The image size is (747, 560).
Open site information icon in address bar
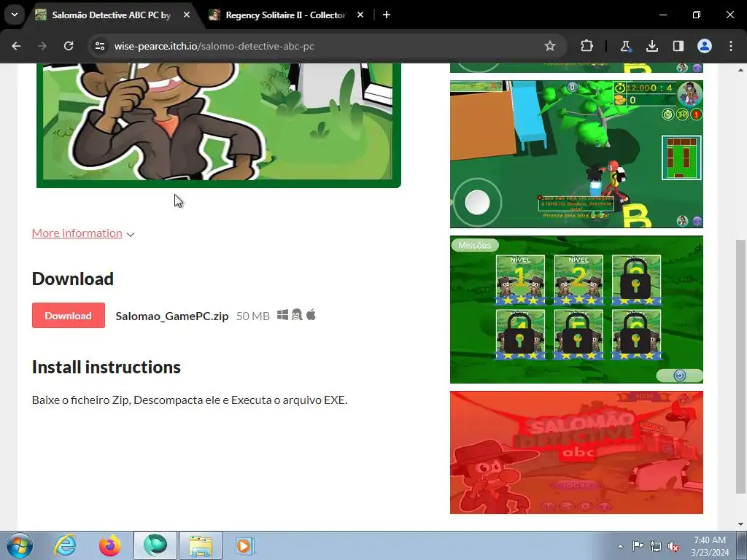[x=100, y=46]
